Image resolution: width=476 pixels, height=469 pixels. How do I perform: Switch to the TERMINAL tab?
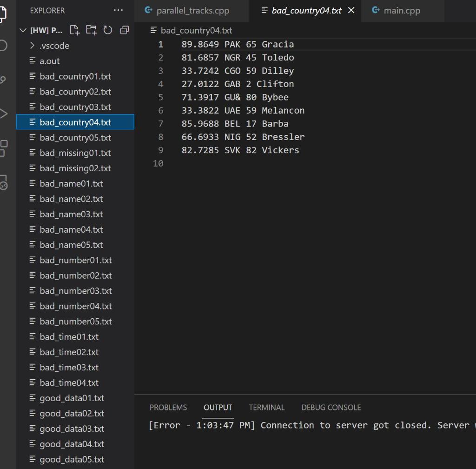click(x=266, y=407)
